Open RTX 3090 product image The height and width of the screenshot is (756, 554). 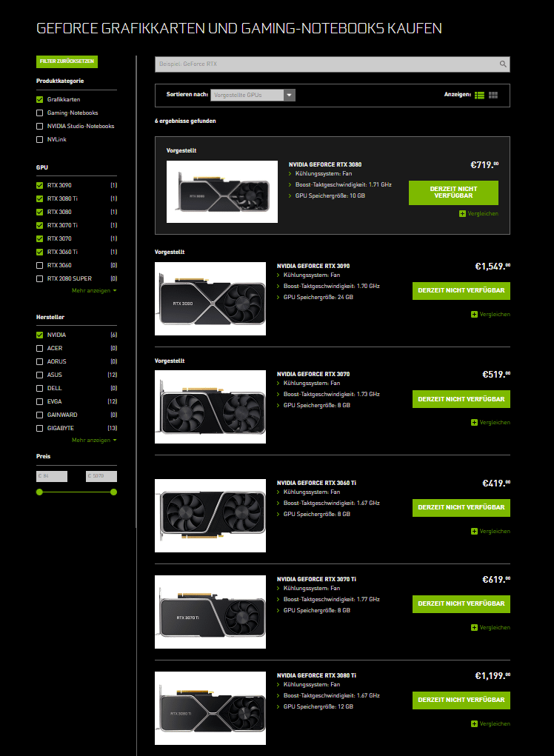tap(210, 299)
